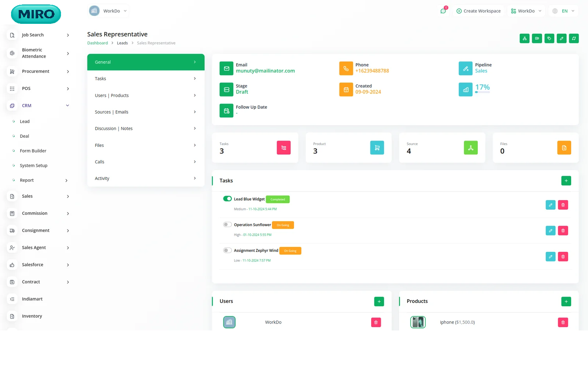The height and width of the screenshot is (376, 588).
Task: Select the Deal submenu item
Action: 24,136
